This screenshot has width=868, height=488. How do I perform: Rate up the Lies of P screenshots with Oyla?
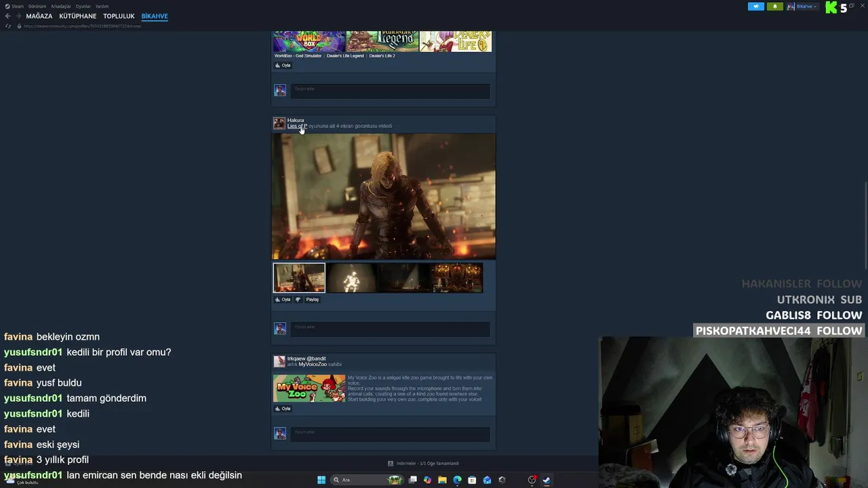click(x=283, y=300)
